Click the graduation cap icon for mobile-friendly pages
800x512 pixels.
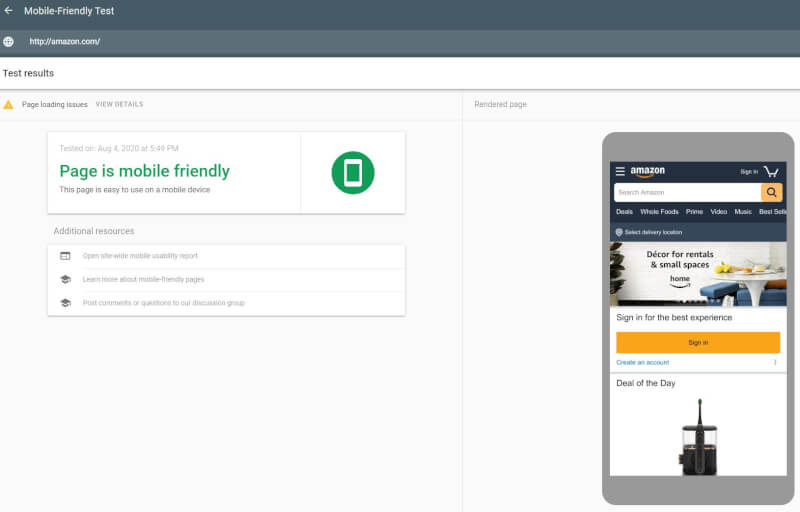65,279
